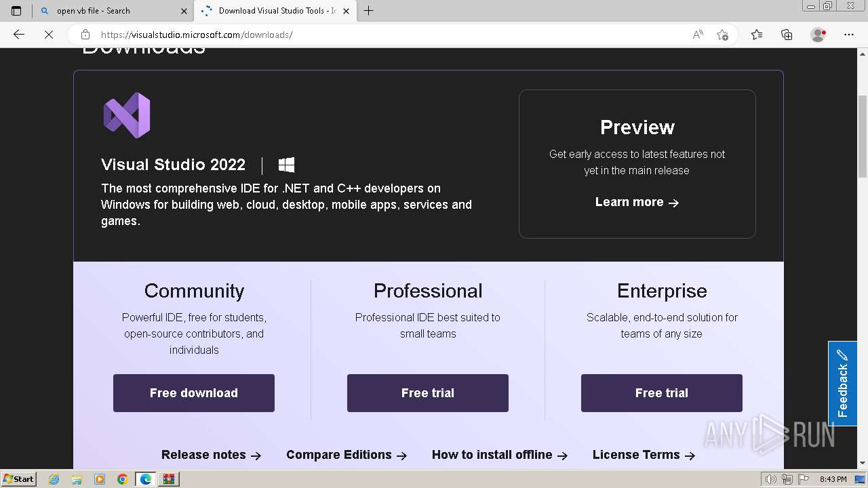The height and width of the screenshot is (488, 868).
Task: Open the License Terms link
Action: point(644,455)
